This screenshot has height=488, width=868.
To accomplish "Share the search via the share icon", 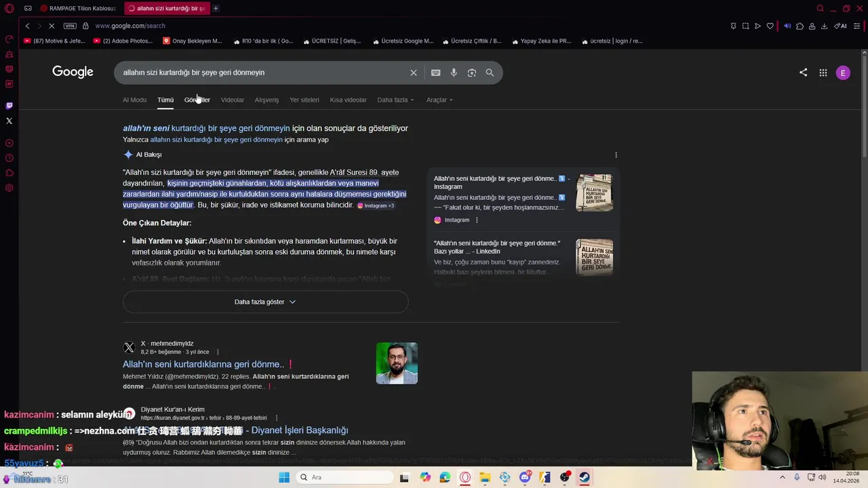I will 803,73.
